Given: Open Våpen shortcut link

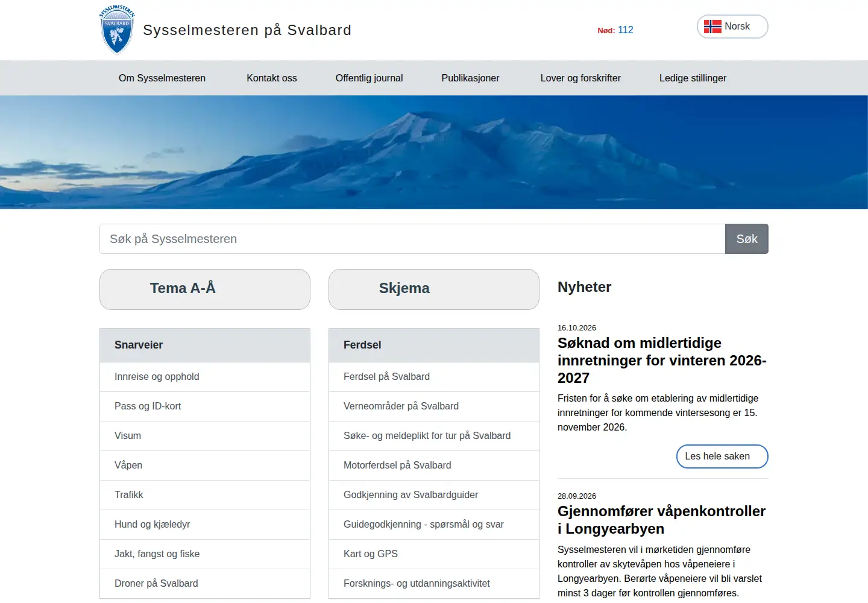Looking at the screenshot, I should pos(205,466).
